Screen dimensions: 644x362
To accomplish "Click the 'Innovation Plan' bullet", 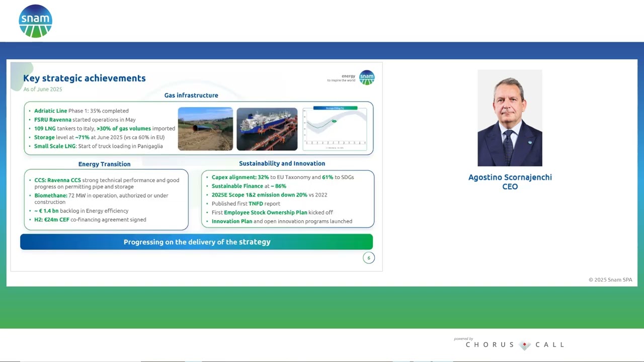I will click(282, 221).
